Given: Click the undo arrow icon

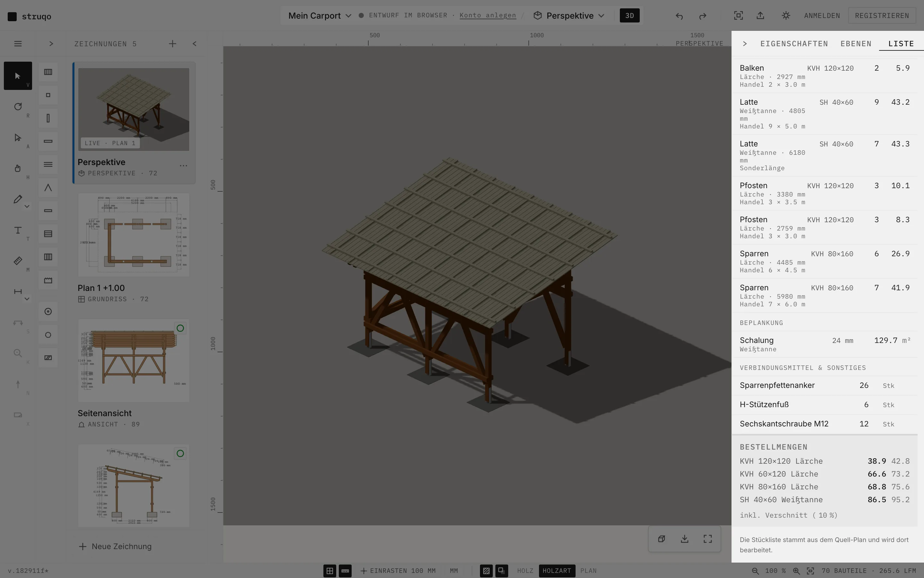Looking at the screenshot, I should click(x=679, y=16).
